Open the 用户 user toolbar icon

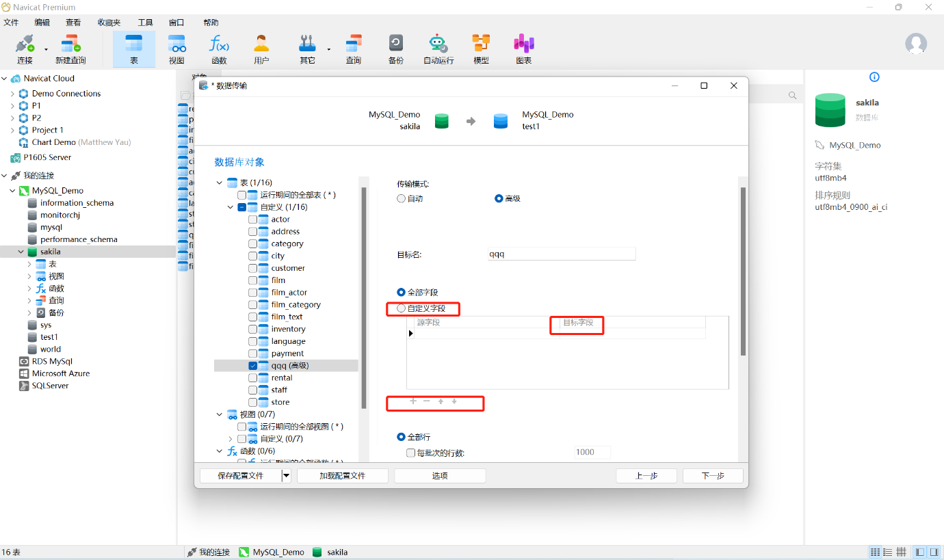coord(261,49)
